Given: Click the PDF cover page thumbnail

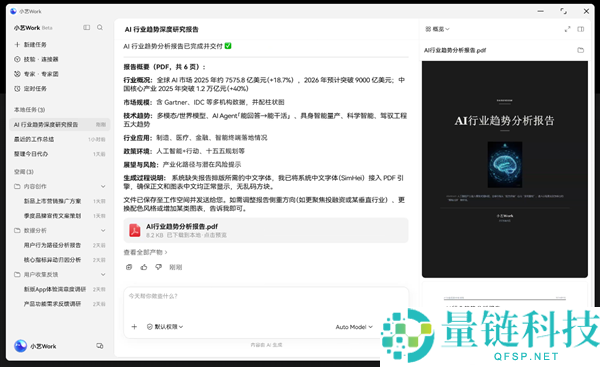Looking at the screenshot, I should coord(505,169).
